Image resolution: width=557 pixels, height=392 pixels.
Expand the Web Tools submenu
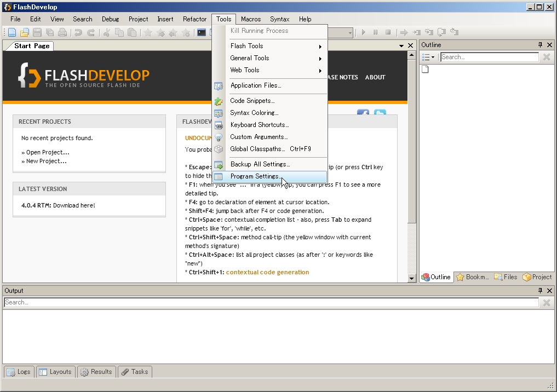(x=270, y=70)
